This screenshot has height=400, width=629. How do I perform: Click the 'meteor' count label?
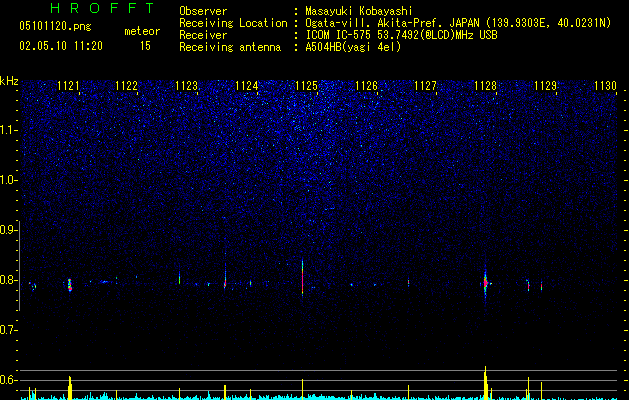coord(142,31)
